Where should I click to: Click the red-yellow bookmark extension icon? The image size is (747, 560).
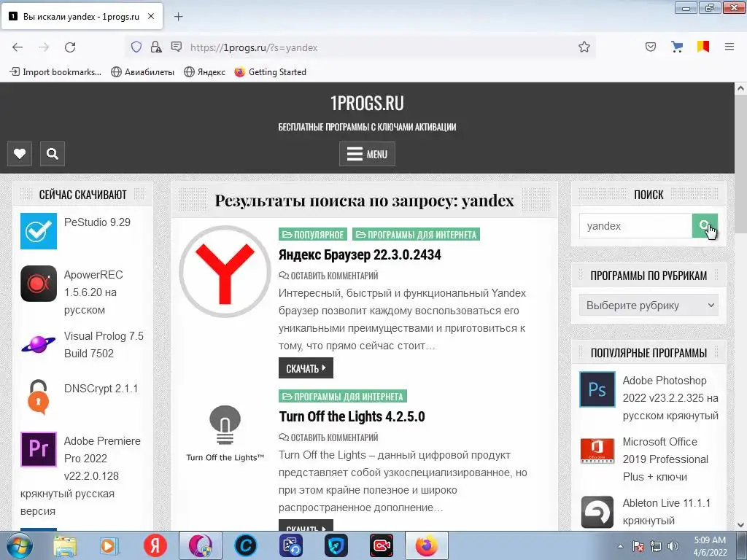click(703, 47)
